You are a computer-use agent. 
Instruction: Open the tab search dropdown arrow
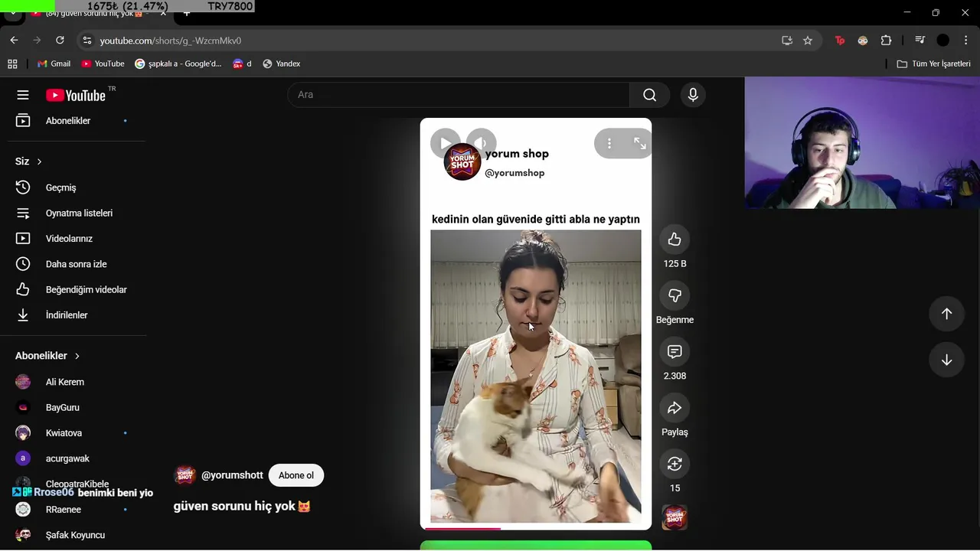pyautogui.click(x=13, y=13)
